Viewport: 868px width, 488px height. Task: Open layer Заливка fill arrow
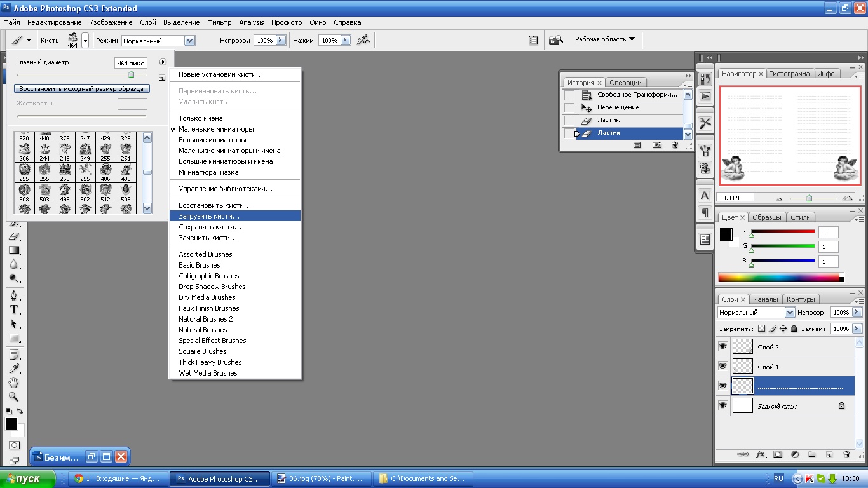click(858, 329)
